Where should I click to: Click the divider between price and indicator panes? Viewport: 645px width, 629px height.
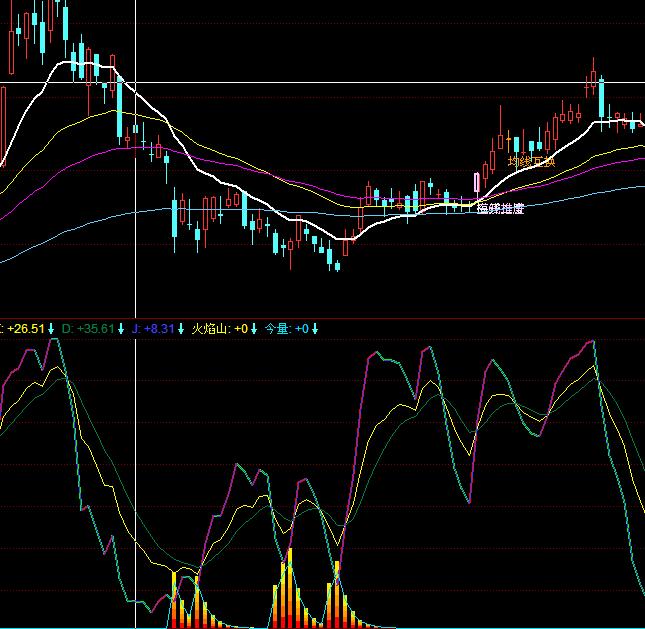click(x=322, y=318)
